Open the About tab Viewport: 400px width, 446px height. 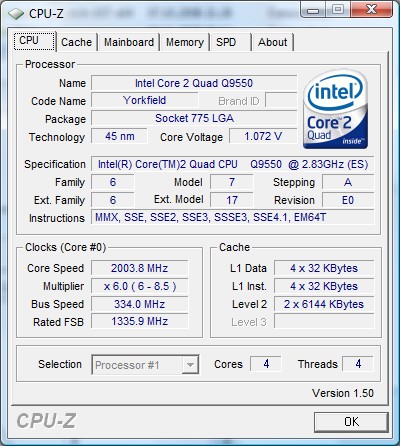tap(273, 42)
